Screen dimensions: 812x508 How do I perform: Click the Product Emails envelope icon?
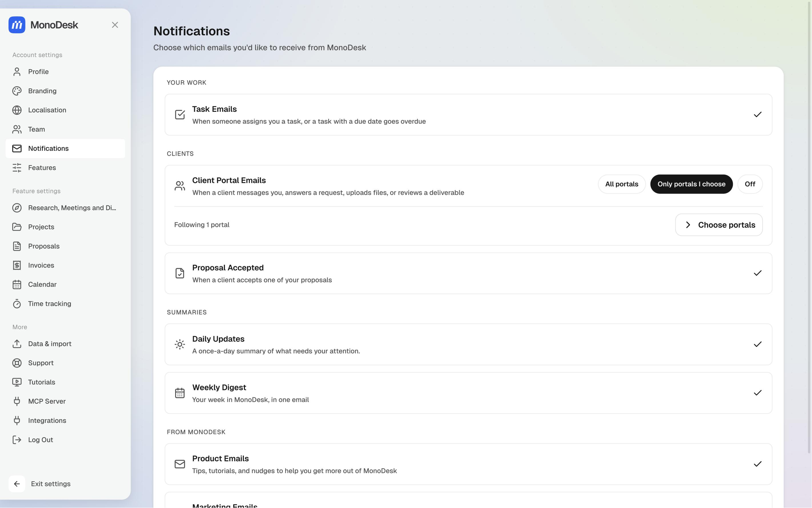pyautogui.click(x=180, y=464)
